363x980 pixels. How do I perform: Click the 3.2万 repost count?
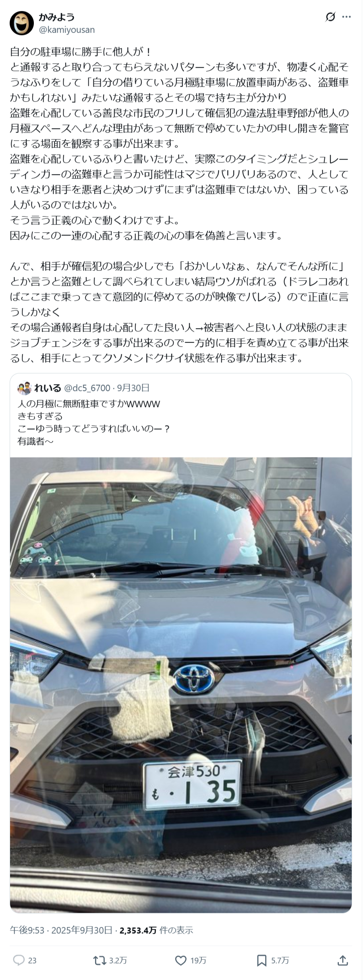[x=118, y=961]
